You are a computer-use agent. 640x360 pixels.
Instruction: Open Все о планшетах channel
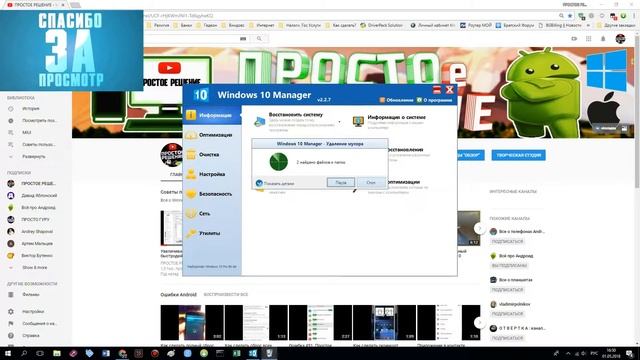coord(516,280)
